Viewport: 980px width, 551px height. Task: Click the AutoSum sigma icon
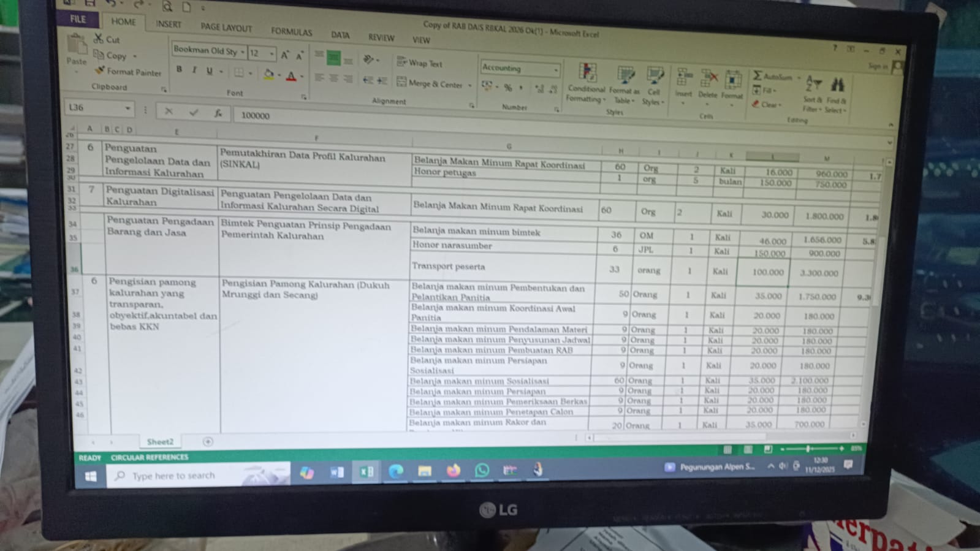point(758,75)
